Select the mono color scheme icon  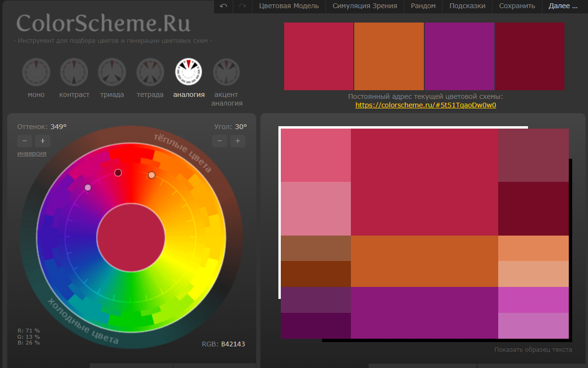coord(36,72)
